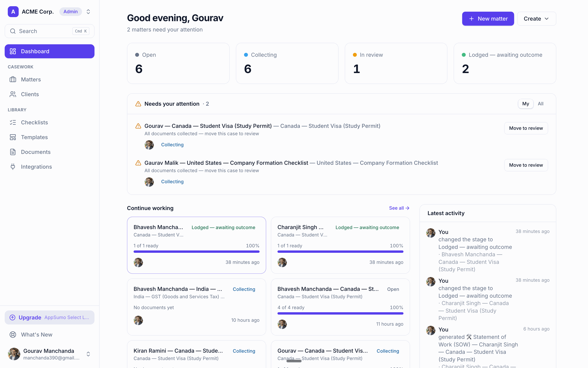Screen dimensions: 588x368
Task: Click avatar on Bhavesh Manchanda activity entry
Action: pos(431,233)
